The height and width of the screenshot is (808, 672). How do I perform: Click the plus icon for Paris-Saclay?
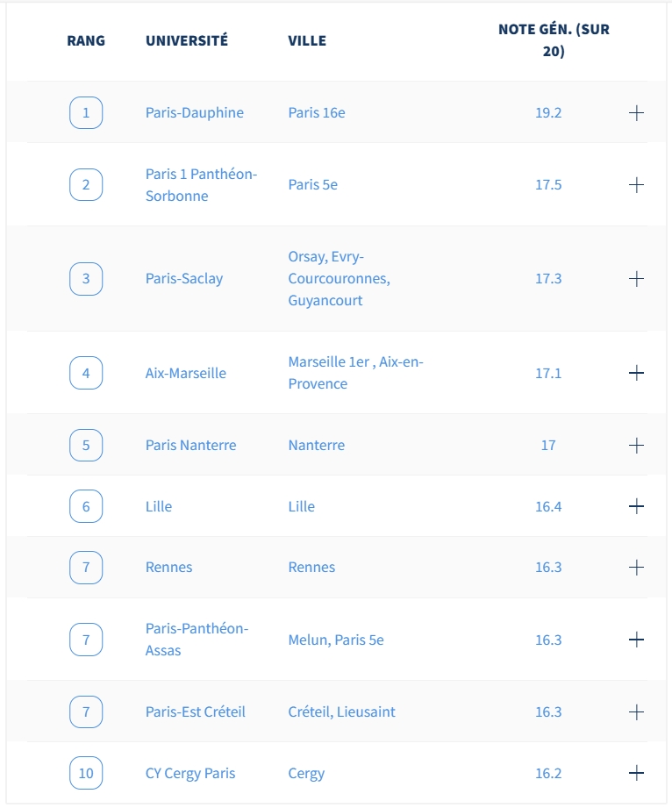(636, 279)
